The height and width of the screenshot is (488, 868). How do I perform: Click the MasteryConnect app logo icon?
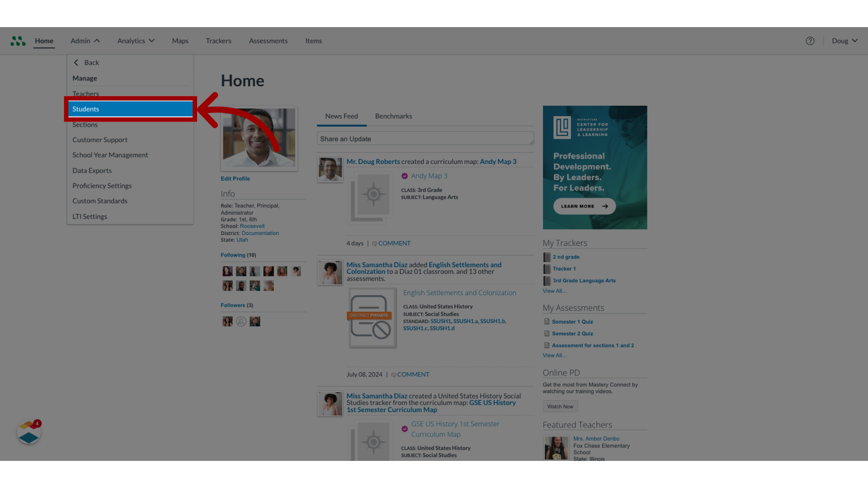point(18,41)
